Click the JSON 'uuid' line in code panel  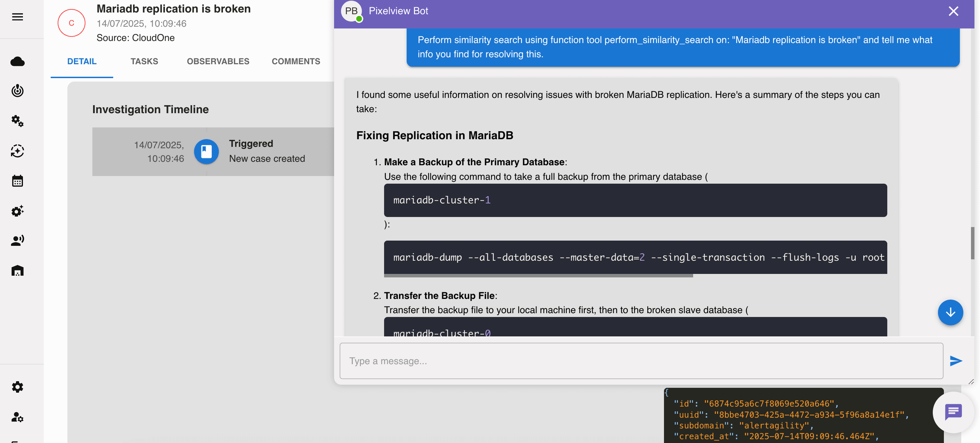pos(791,415)
